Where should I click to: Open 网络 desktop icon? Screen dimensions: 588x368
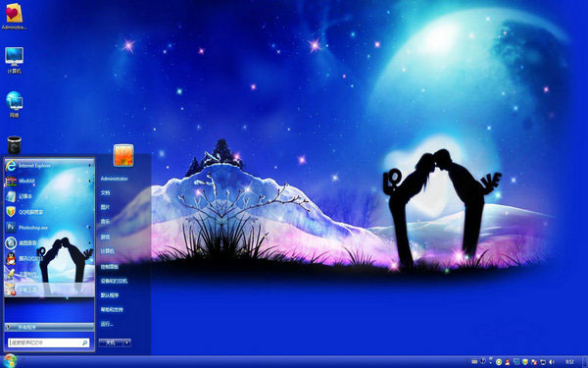15,104
